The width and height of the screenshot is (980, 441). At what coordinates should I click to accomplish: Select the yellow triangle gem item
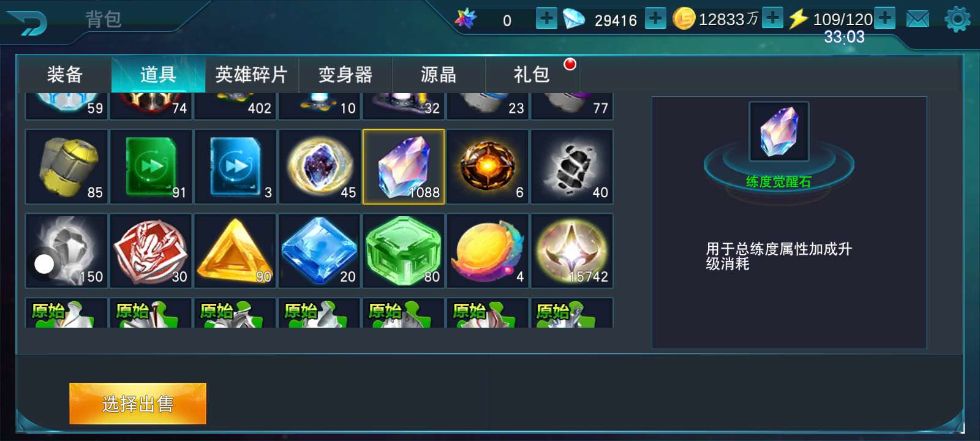click(x=235, y=251)
